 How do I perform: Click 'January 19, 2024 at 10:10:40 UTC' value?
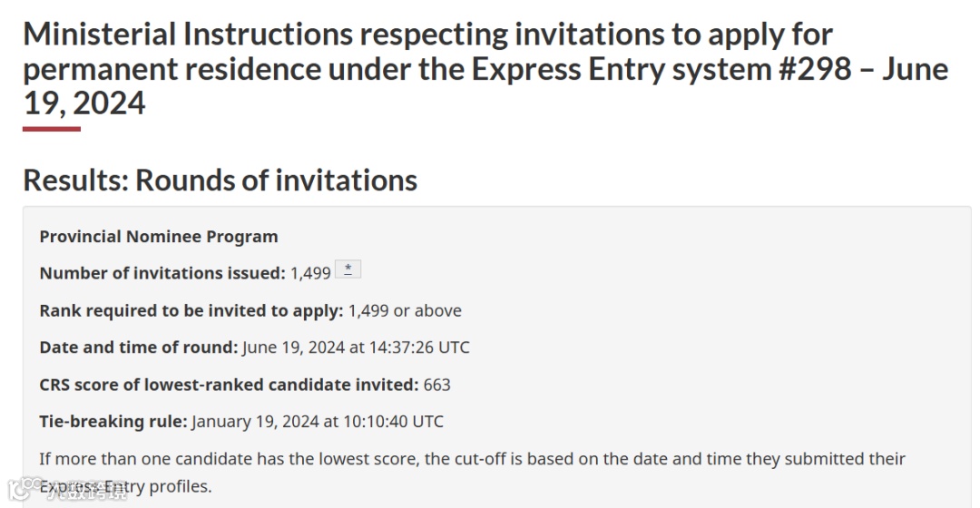[318, 421]
